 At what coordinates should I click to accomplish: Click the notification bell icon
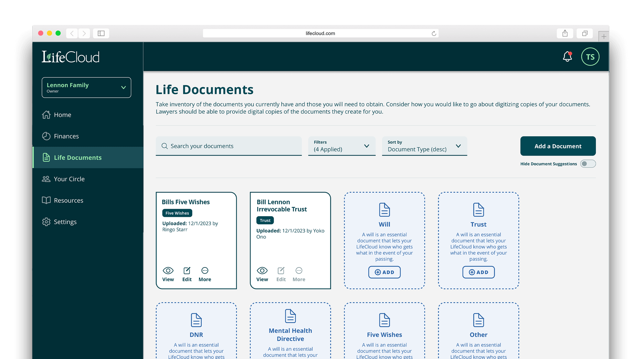click(567, 56)
